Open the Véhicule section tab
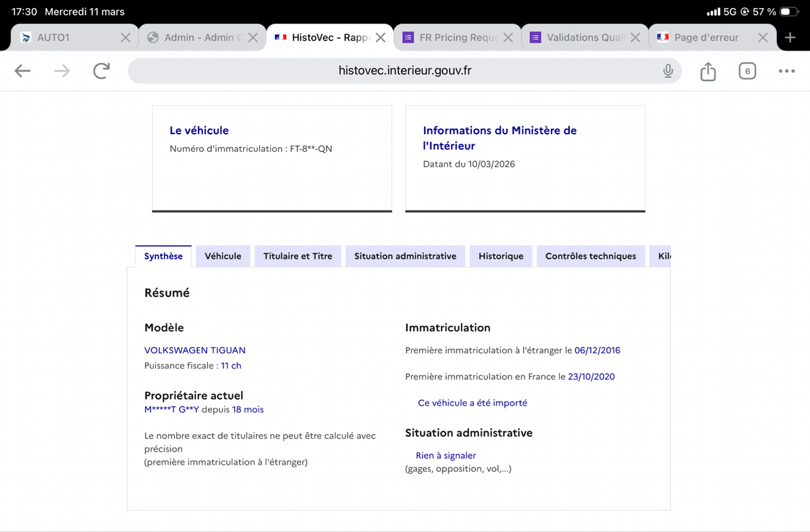This screenshot has height=532, width=810. (223, 257)
